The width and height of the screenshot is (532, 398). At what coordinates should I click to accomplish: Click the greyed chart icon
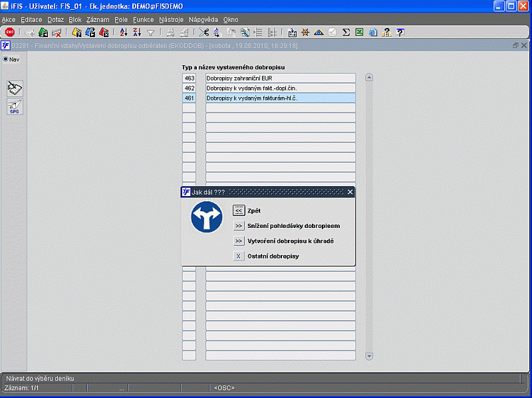tap(332, 32)
